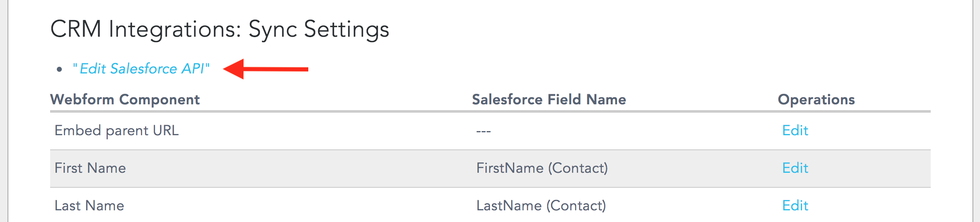Click the First Name component cell

pos(90,168)
